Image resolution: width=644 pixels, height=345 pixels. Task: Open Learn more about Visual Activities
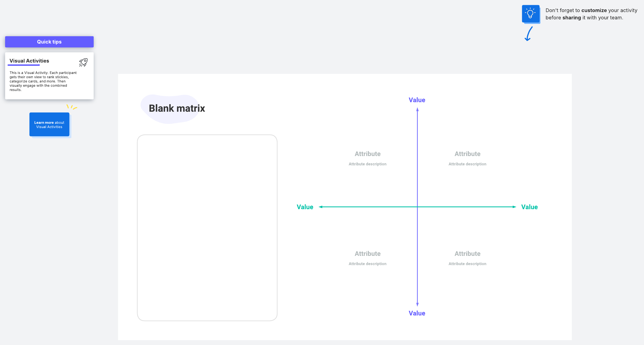coord(49,125)
